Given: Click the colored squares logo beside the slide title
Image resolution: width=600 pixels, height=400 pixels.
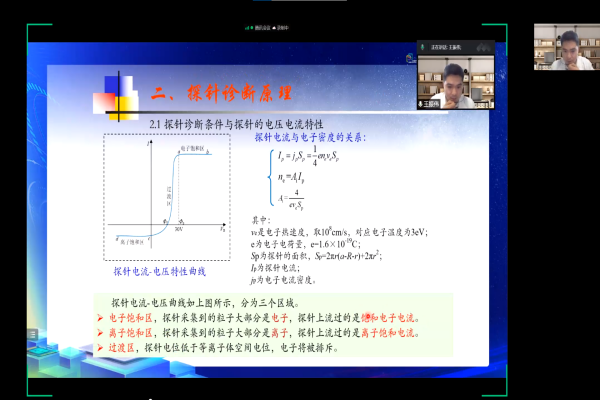Looking at the screenshot, I should 119,93.
